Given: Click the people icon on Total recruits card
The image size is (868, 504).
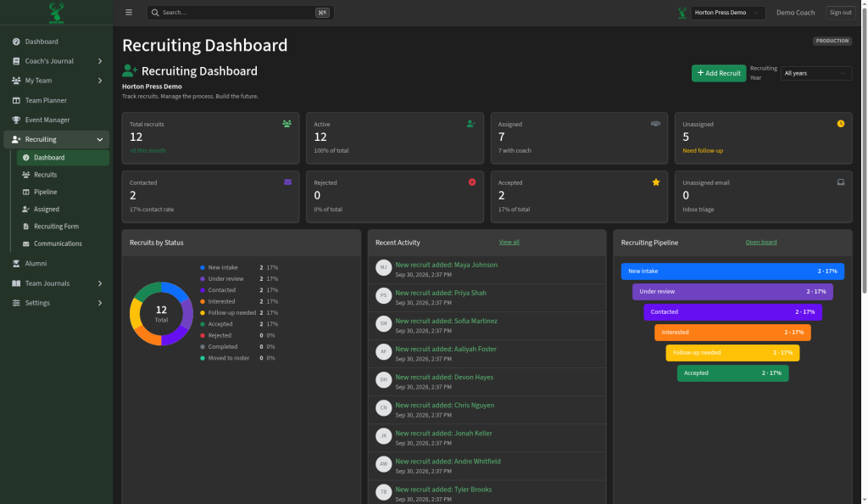Looking at the screenshot, I should pos(287,124).
